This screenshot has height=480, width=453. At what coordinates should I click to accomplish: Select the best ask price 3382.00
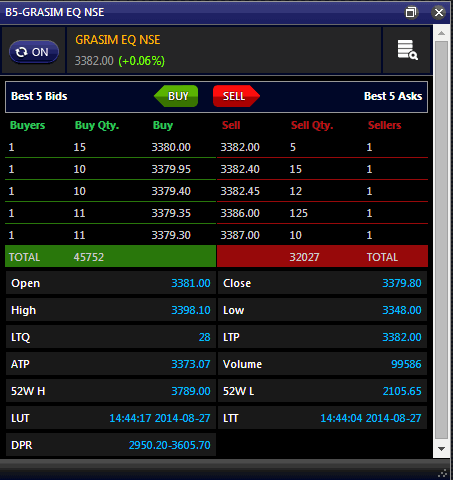click(240, 147)
